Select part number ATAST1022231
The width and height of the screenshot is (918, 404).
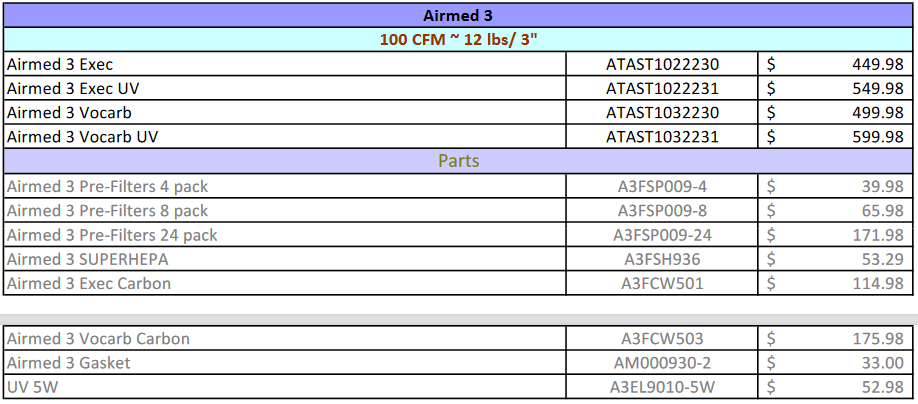click(662, 88)
